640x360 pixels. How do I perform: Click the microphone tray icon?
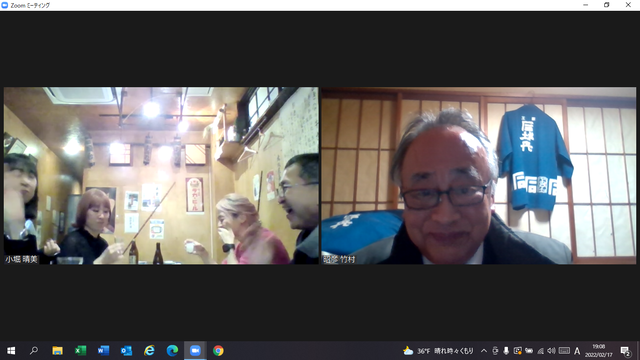pyautogui.click(x=506, y=351)
